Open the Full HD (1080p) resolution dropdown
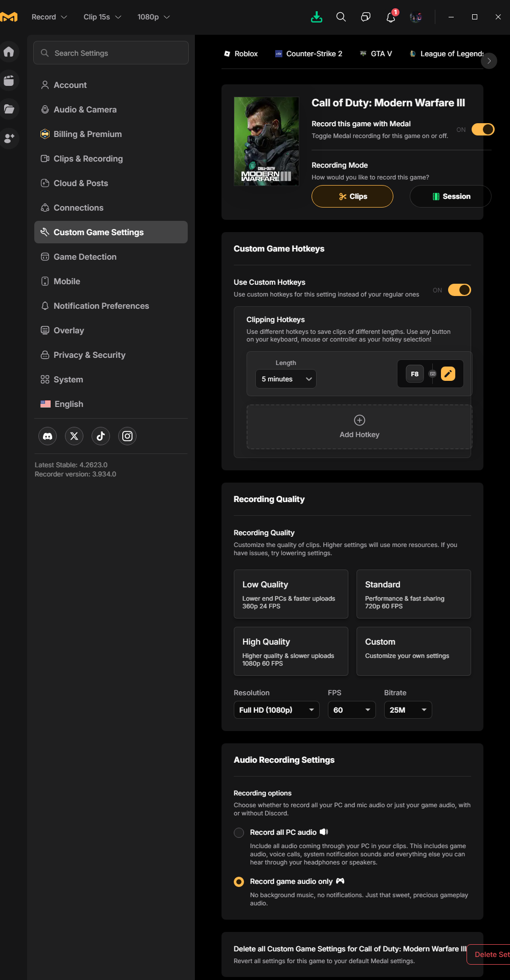The width and height of the screenshot is (510, 980). pos(277,710)
